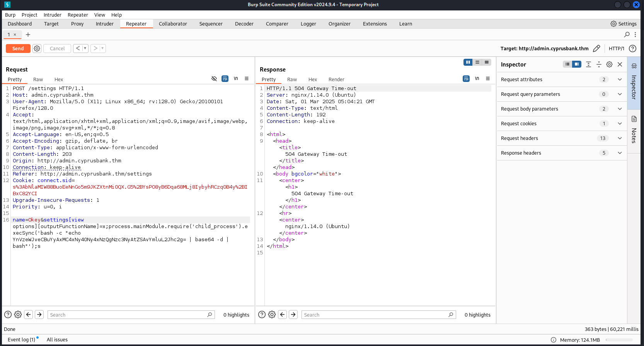The height and width of the screenshot is (346, 644).
Task: Open Inspector settings gear
Action: click(609, 64)
